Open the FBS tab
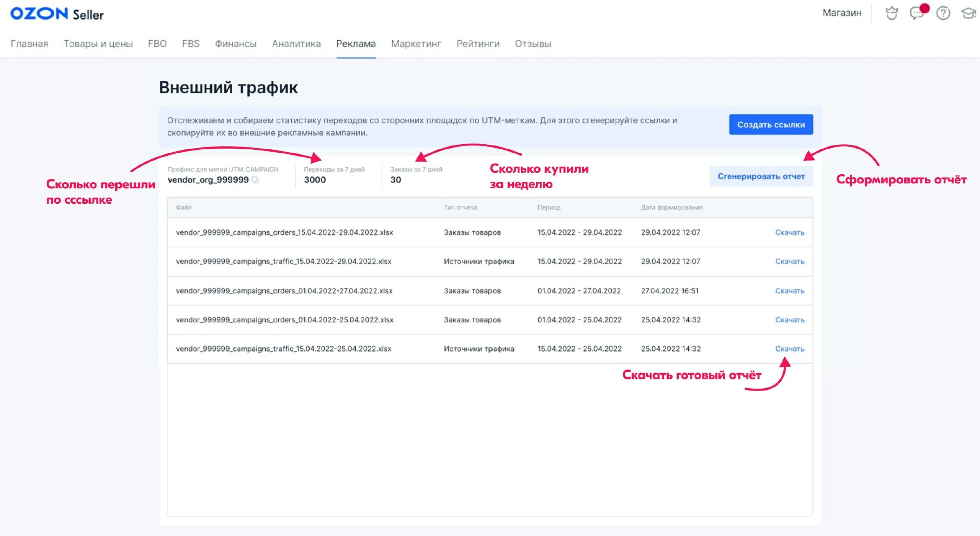 point(191,44)
